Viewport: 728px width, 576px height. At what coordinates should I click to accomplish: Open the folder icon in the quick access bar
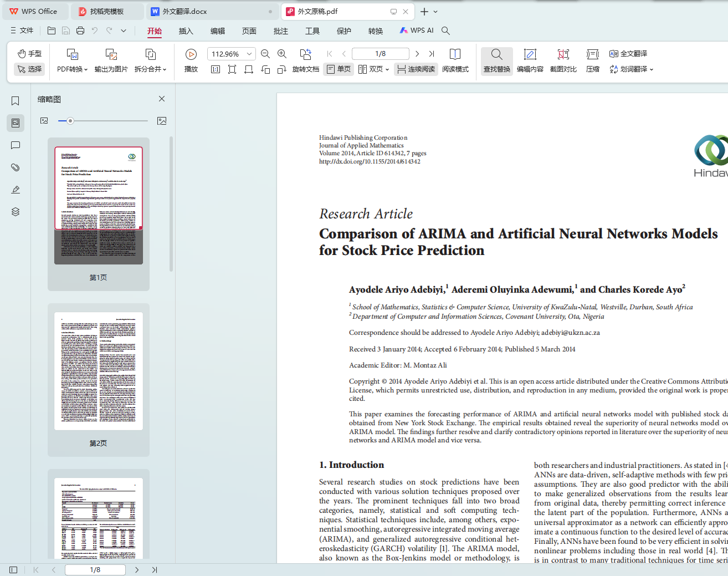coord(52,30)
